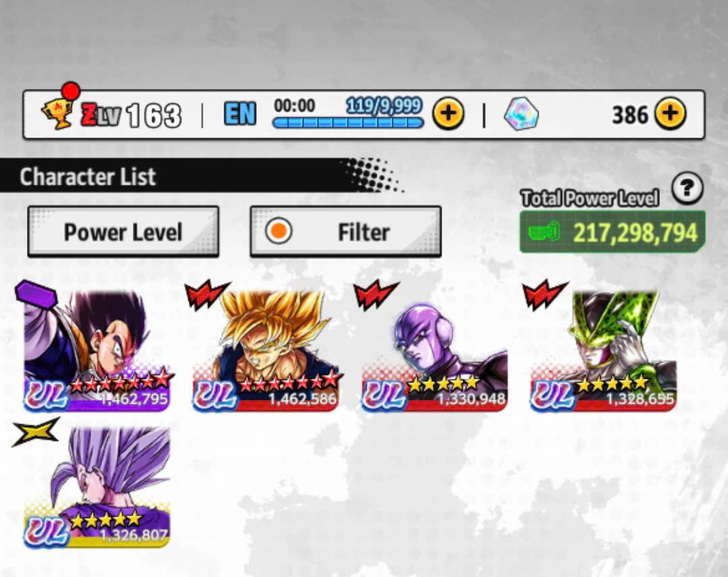Screen dimensions: 728x577
Task: Select the Perfect Cell 1,328,655 card
Action: pos(603,351)
